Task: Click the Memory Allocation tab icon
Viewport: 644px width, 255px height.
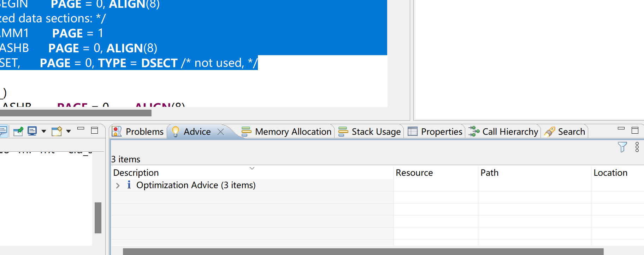Action: [247, 131]
